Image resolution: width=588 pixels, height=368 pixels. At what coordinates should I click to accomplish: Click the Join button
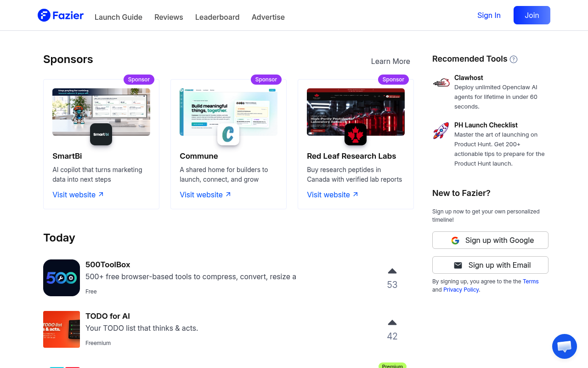click(532, 15)
